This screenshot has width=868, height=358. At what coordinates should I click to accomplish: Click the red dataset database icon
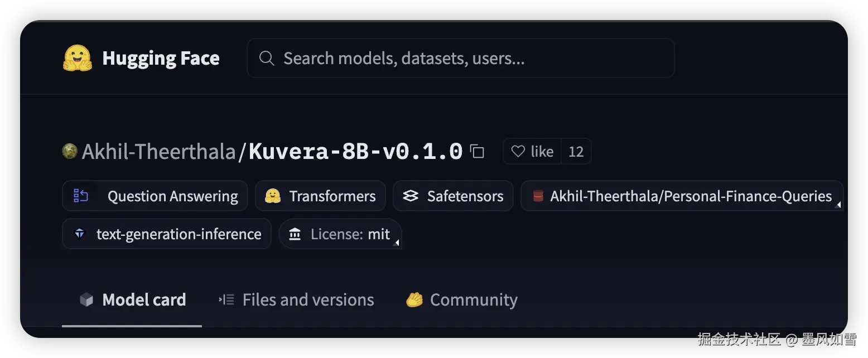tap(538, 196)
